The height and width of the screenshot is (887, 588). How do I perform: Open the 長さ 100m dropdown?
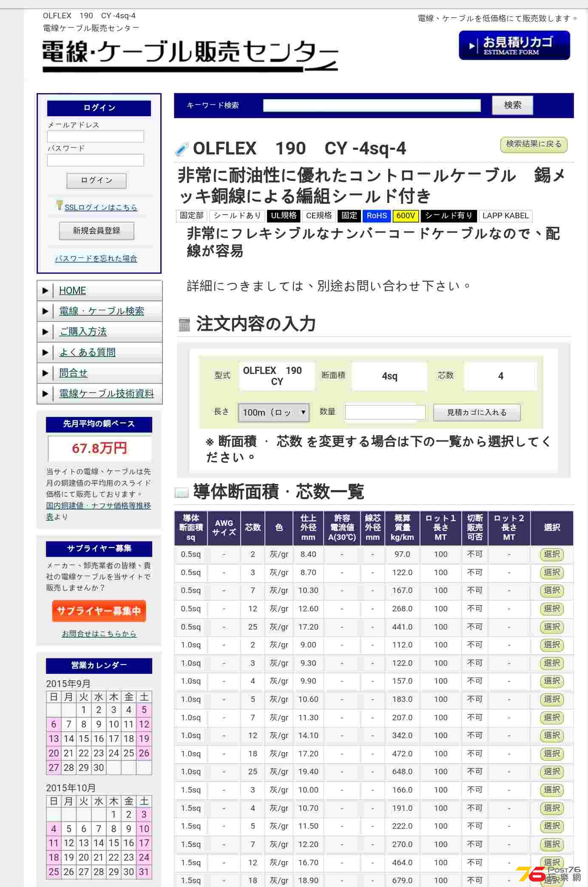click(x=273, y=412)
